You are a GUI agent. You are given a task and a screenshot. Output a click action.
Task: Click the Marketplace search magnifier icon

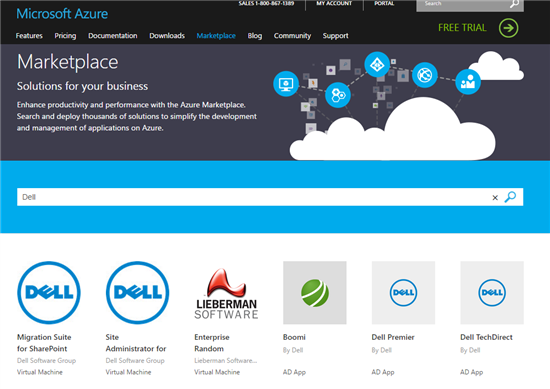click(510, 197)
